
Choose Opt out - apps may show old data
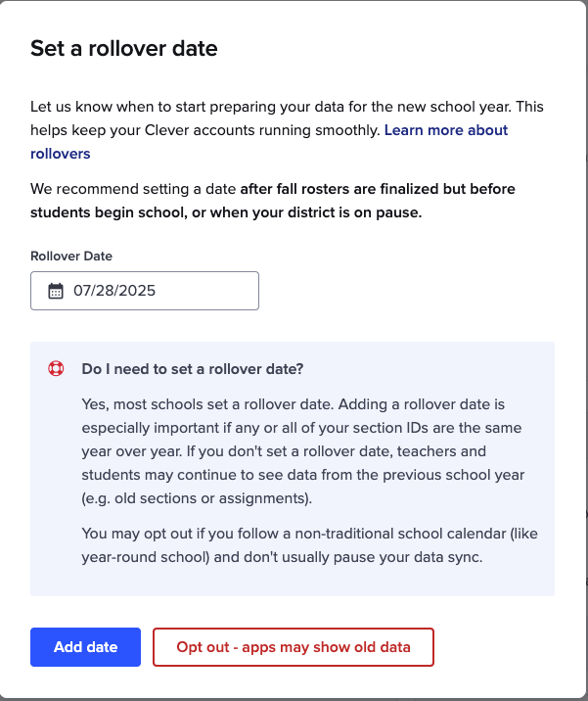coord(293,647)
